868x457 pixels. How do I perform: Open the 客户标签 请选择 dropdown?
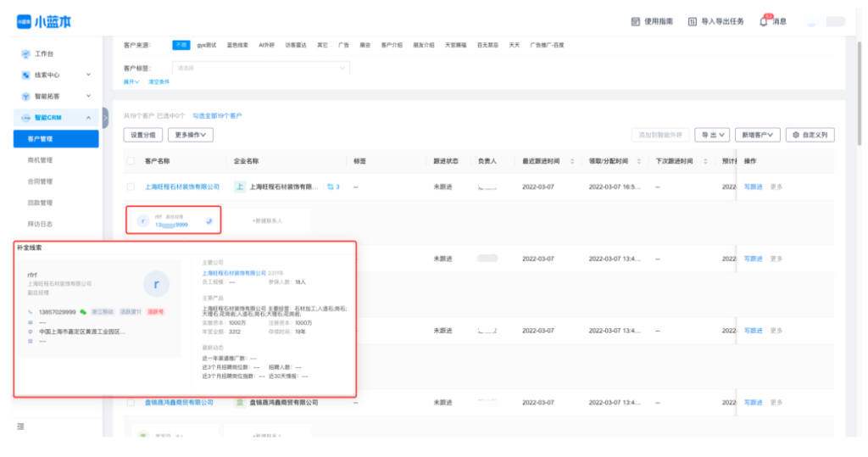pyautogui.click(x=260, y=67)
